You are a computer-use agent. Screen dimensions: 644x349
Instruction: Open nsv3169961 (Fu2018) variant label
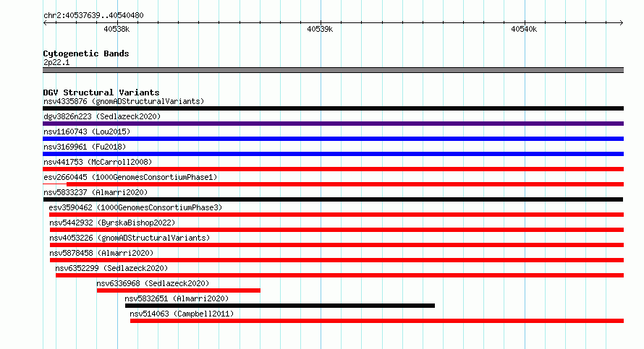point(85,147)
